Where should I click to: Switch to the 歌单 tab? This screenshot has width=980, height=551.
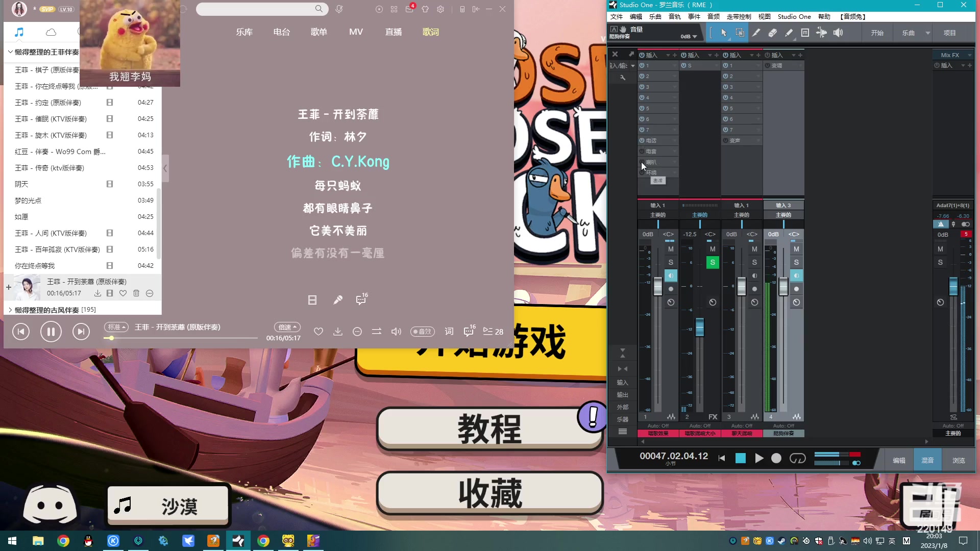pos(319,32)
